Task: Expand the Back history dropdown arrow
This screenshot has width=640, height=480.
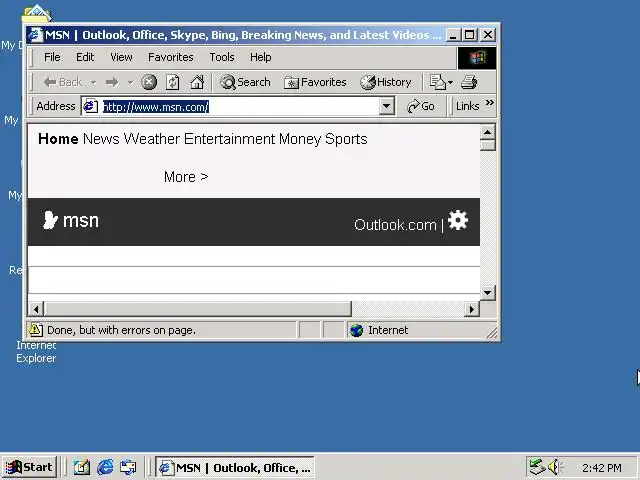Action: [93, 83]
